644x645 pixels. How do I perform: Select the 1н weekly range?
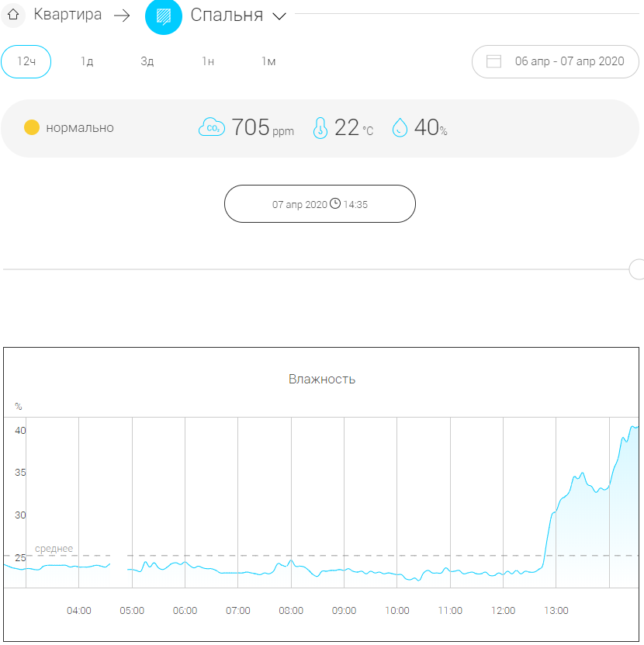click(x=208, y=62)
